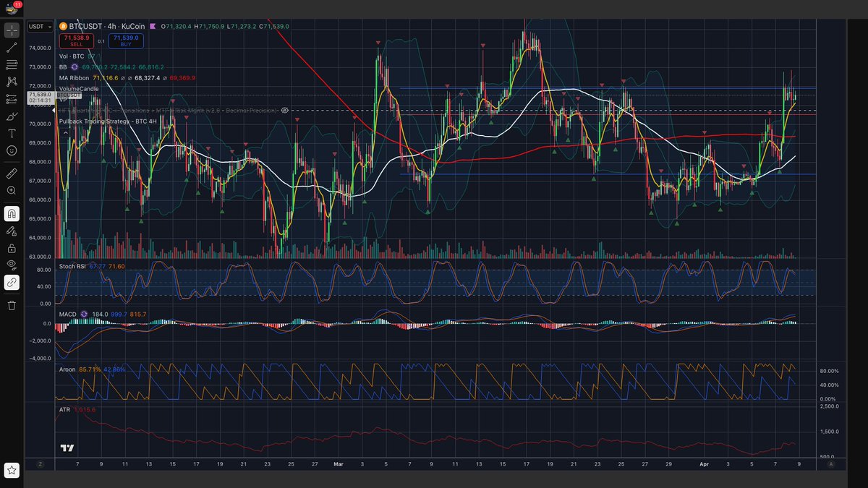Select the crosshair cursor tool

(12, 30)
